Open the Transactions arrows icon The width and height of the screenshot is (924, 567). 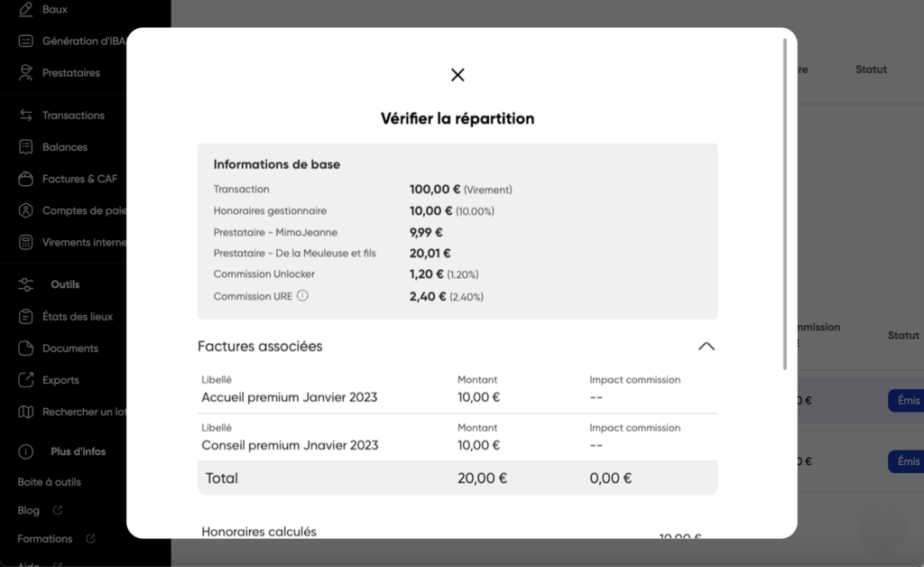coord(25,115)
